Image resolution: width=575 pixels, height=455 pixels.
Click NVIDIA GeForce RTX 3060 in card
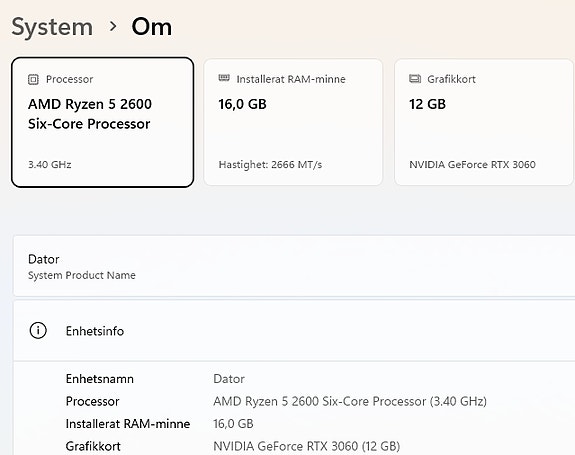472,165
